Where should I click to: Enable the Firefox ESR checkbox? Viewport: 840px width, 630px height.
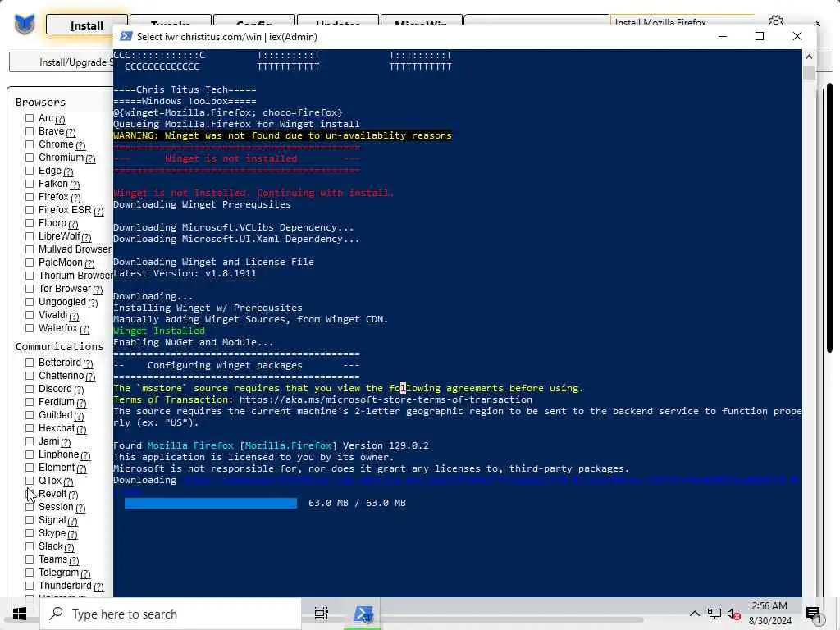tap(30, 210)
